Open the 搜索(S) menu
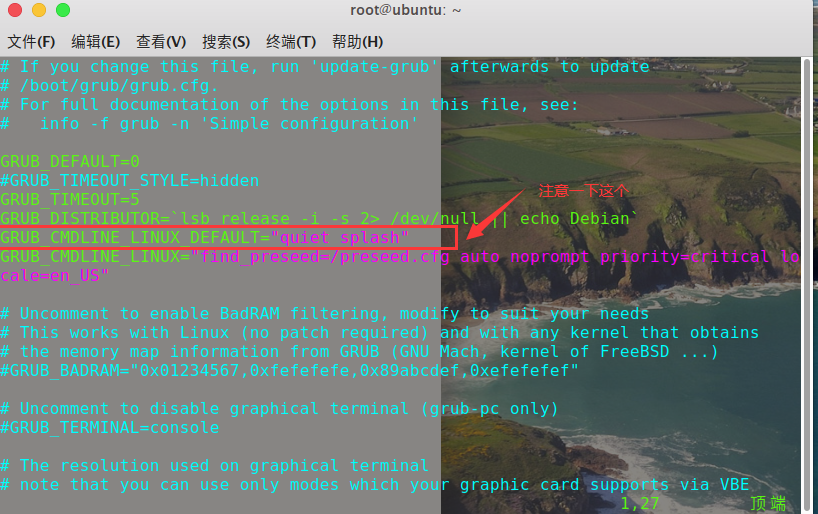Viewport: 818px width, 514px height. (226, 42)
